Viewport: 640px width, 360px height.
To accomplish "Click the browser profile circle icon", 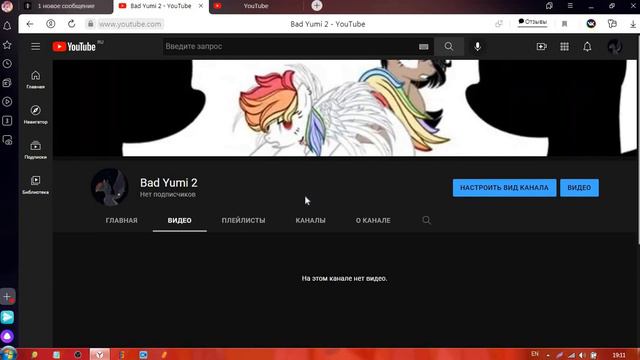I will pyautogui.click(x=51, y=24).
